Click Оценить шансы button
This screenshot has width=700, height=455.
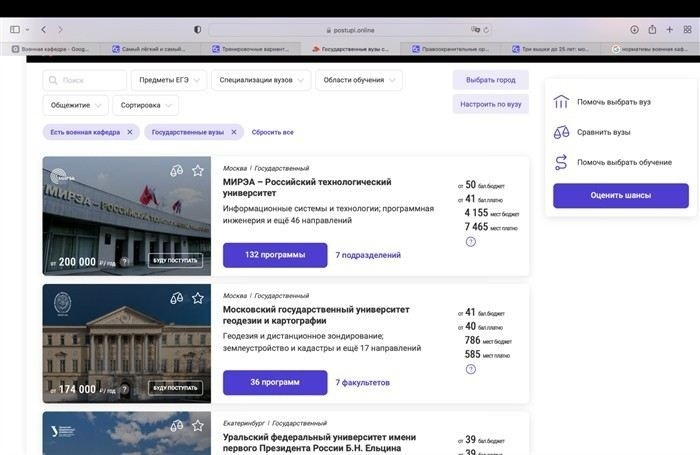point(621,196)
